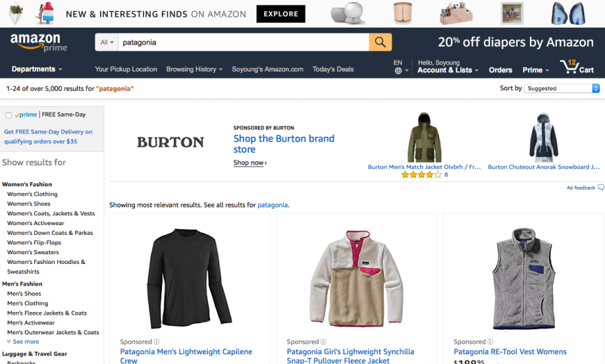
Task: Filter by Women's Down Coats & Parkas
Action: [50, 233]
